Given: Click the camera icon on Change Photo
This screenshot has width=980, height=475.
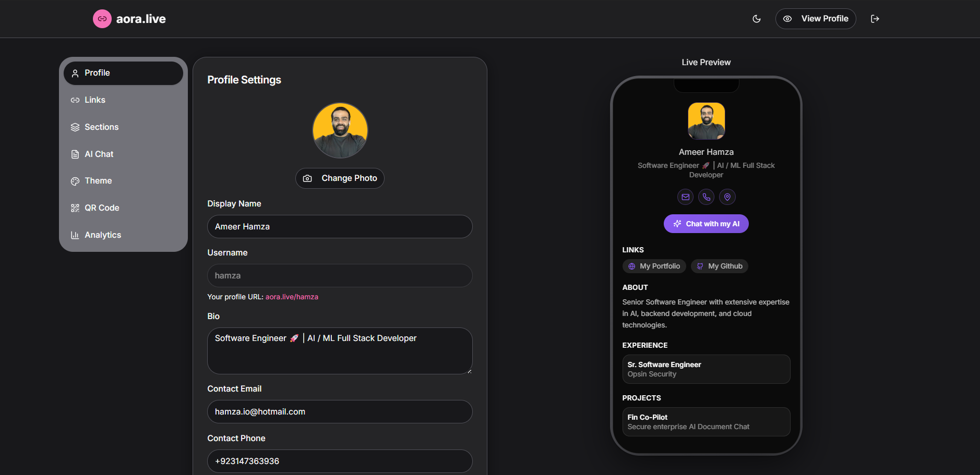Looking at the screenshot, I should point(307,178).
